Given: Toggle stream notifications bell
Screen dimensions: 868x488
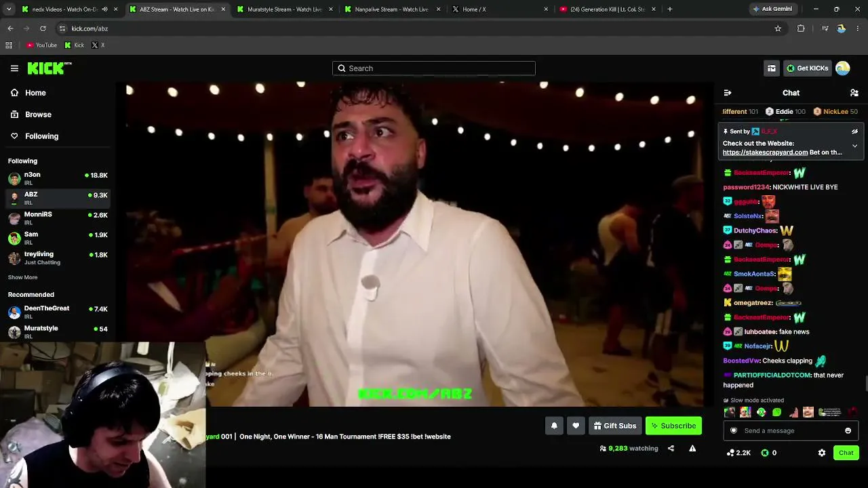Looking at the screenshot, I should coord(554,426).
